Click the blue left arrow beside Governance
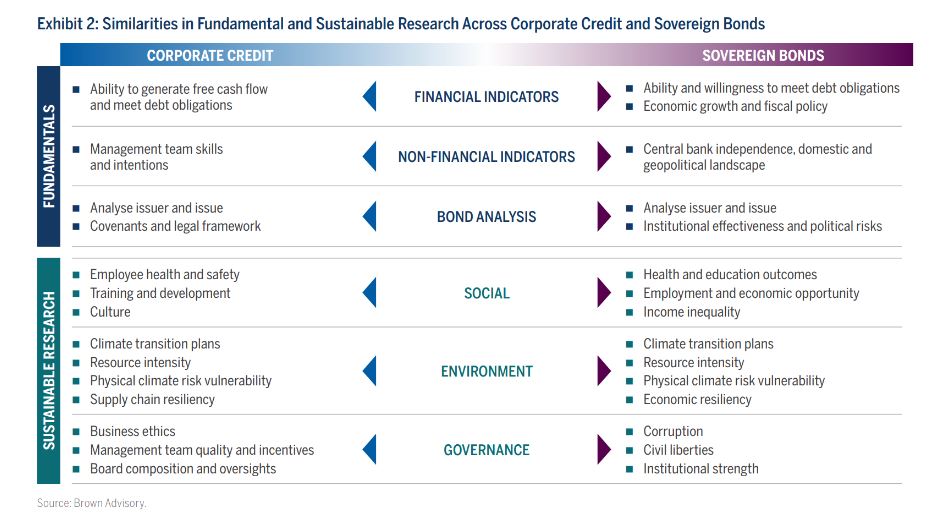Image resolution: width=946 pixels, height=515 pixels. click(369, 450)
